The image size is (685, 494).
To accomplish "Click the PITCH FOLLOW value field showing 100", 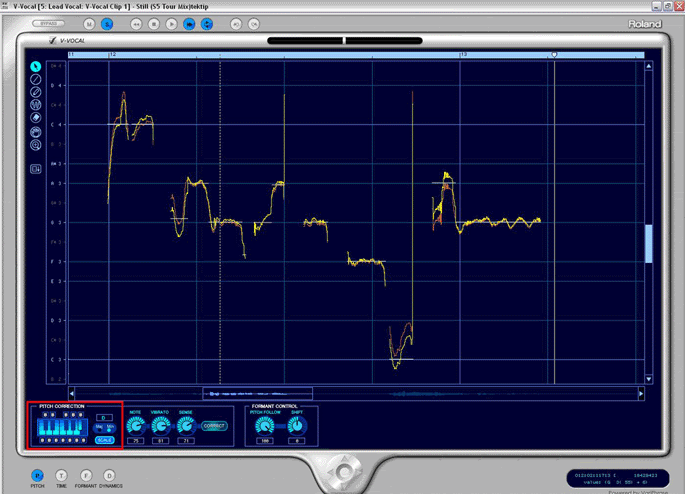I will 265,441.
